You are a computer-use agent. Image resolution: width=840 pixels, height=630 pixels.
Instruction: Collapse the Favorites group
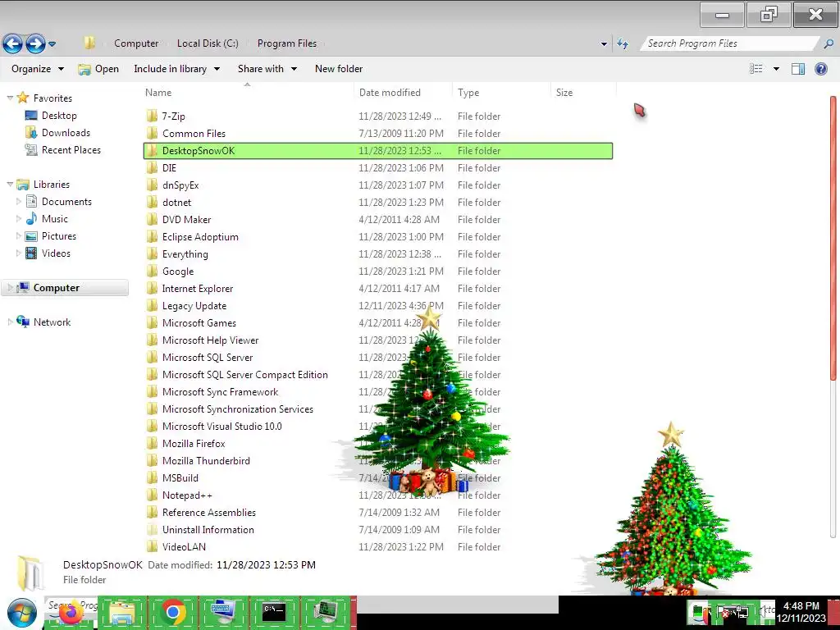[10, 98]
